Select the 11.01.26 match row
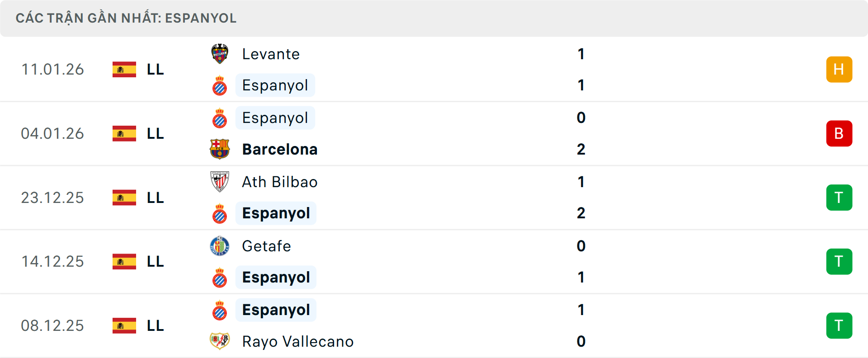 tap(52, 69)
